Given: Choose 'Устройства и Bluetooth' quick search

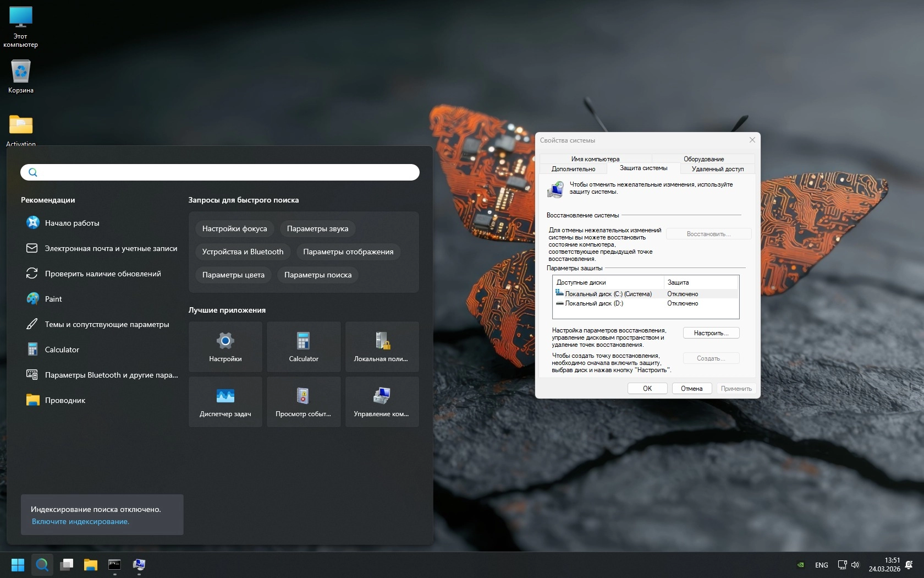Looking at the screenshot, I should click(243, 252).
